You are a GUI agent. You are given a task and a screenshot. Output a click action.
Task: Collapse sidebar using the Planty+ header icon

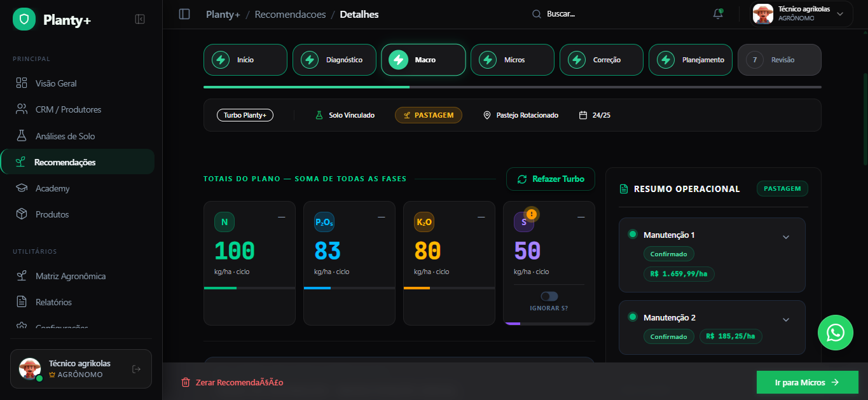coord(140,19)
